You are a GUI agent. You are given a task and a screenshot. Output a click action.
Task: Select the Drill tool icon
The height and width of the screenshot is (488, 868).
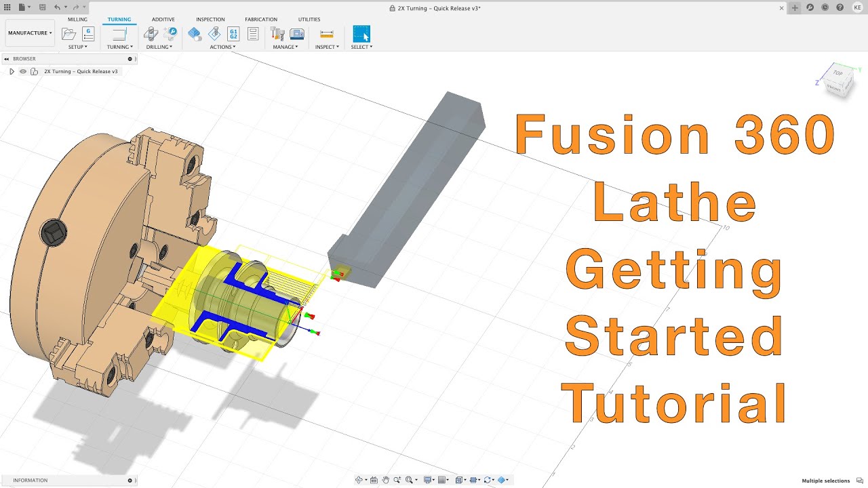[152, 34]
